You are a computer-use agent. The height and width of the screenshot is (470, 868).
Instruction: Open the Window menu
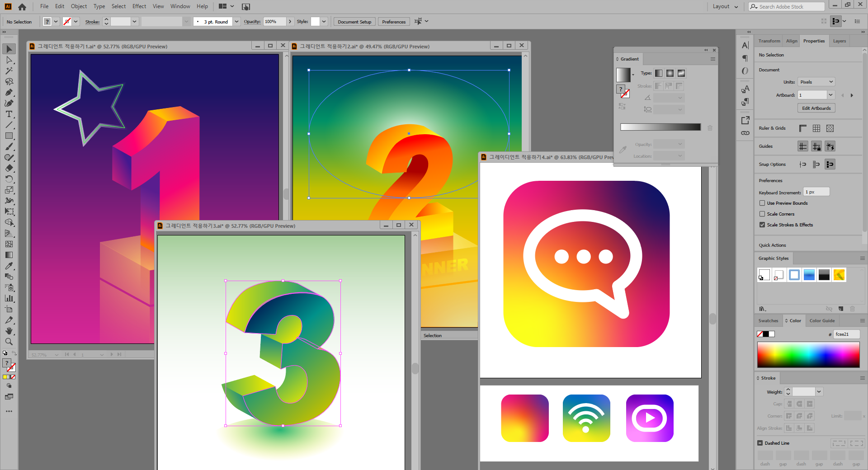(180, 6)
